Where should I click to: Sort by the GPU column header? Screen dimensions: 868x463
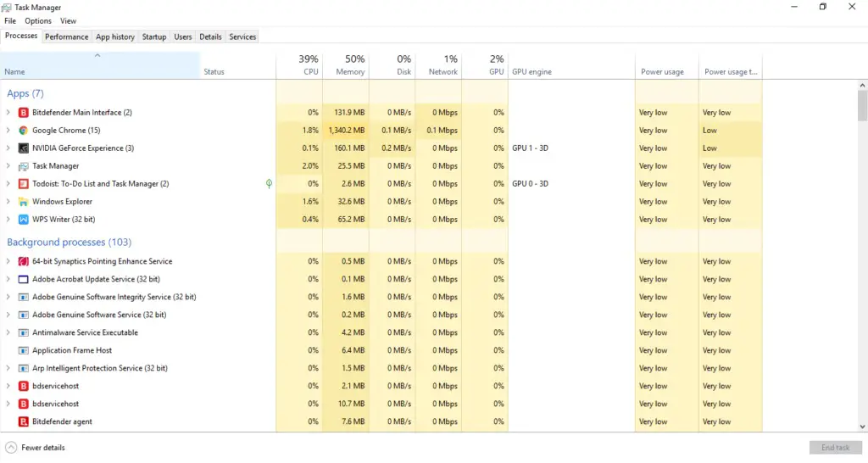485,65
